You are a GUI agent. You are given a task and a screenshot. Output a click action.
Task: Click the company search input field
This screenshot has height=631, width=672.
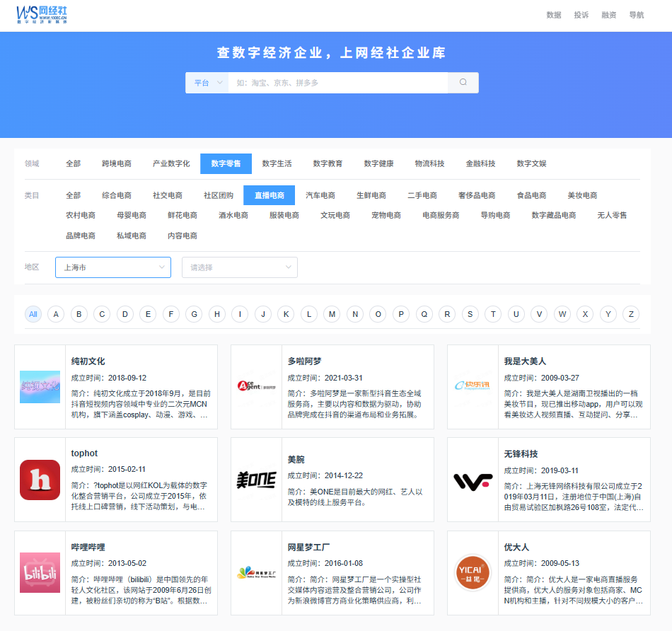point(337,83)
